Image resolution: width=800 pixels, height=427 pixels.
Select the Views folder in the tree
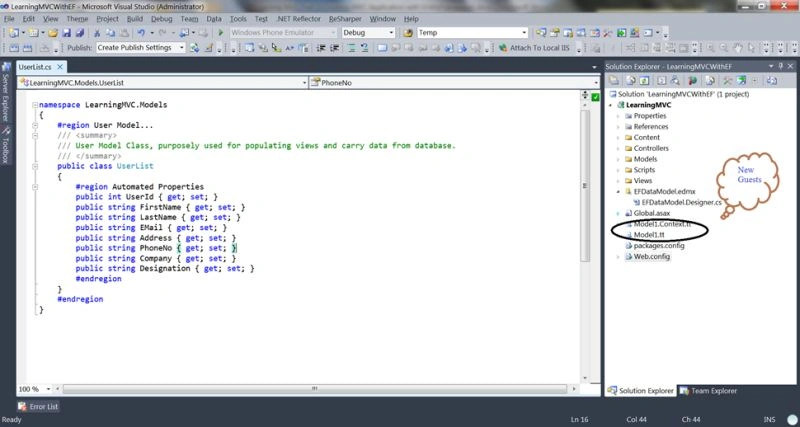643,181
